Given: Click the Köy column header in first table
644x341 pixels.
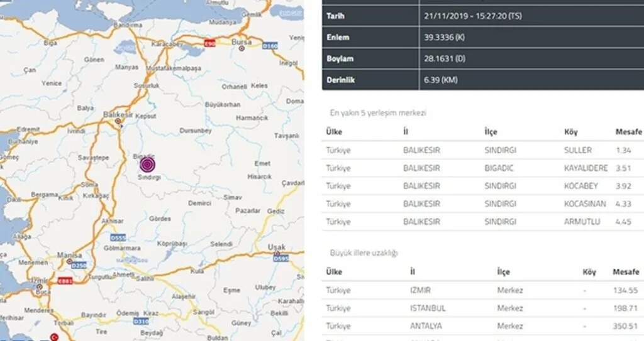Looking at the screenshot, I should (571, 132).
